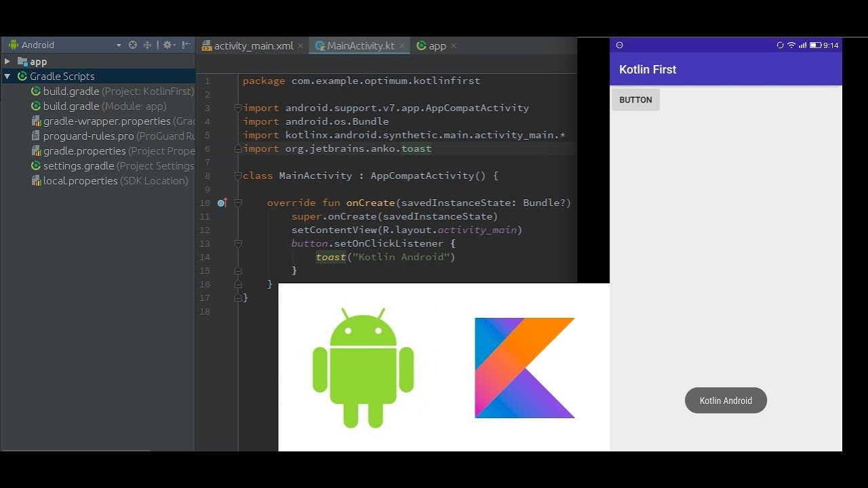The width and height of the screenshot is (868, 488).
Task: Collapse all via project panel toolbar
Action: coord(147,45)
